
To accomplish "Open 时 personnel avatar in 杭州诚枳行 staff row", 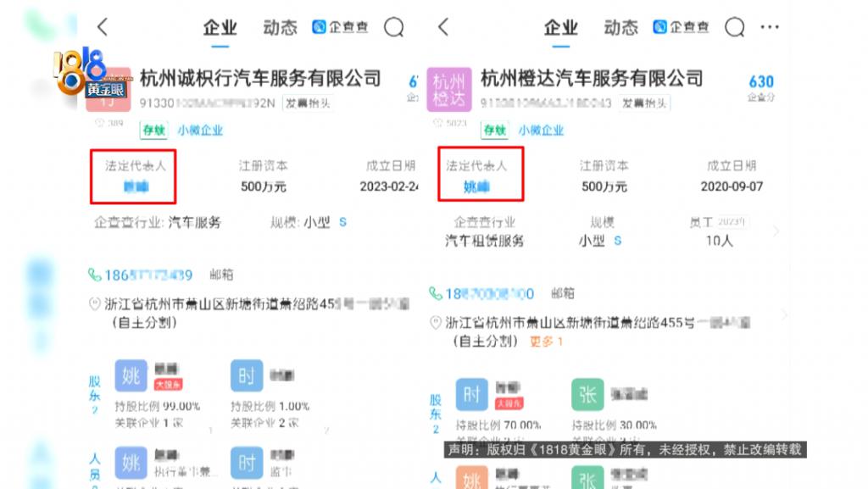I will [247, 463].
